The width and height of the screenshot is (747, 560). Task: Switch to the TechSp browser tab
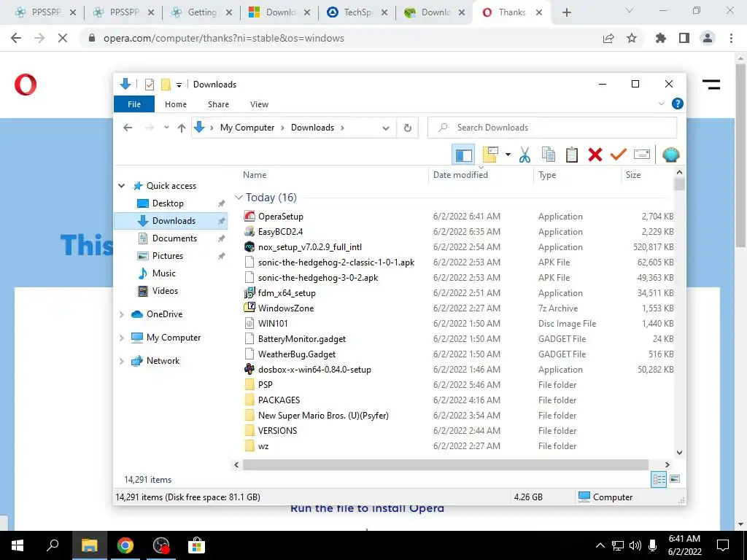[x=357, y=12]
